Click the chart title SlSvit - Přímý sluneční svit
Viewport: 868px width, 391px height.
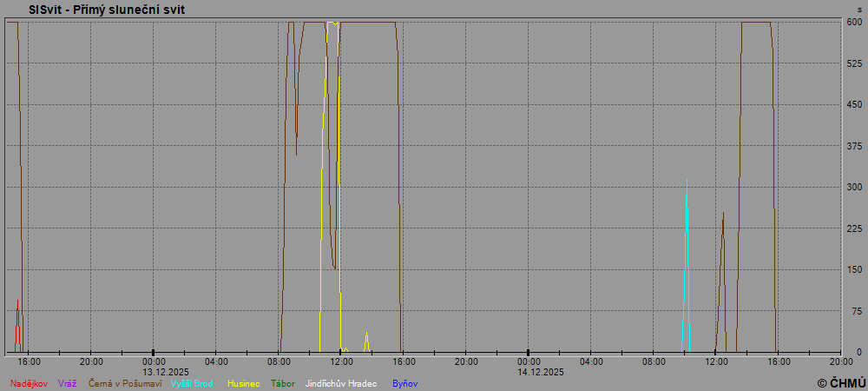pyautogui.click(x=107, y=10)
